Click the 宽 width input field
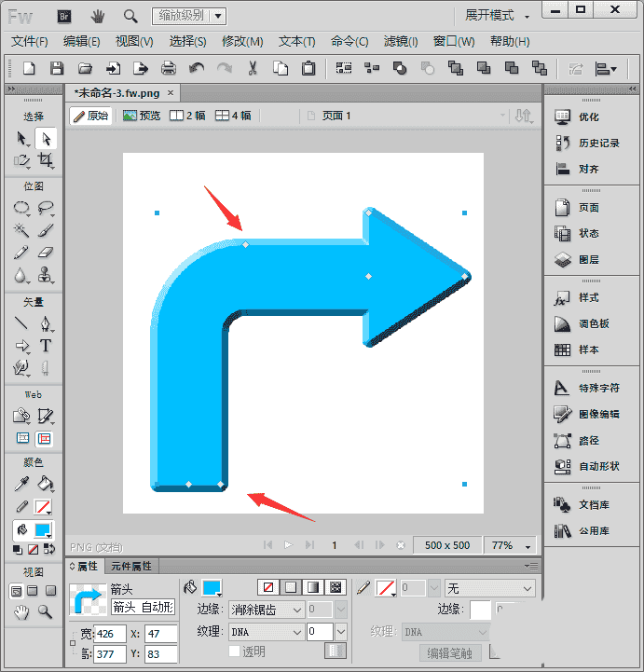Viewport: 644px width, 672px height. pyautogui.click(x=111, y=634)
